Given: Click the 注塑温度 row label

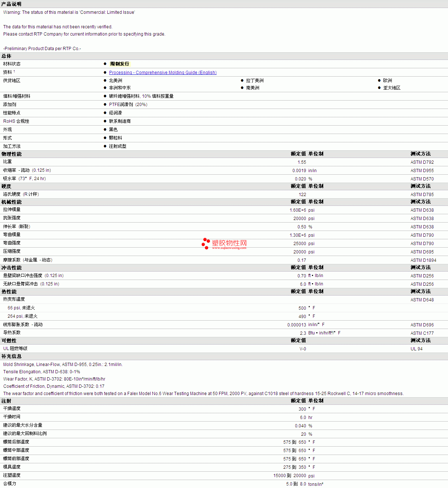Looking at the screenshot, I should 12,475.
